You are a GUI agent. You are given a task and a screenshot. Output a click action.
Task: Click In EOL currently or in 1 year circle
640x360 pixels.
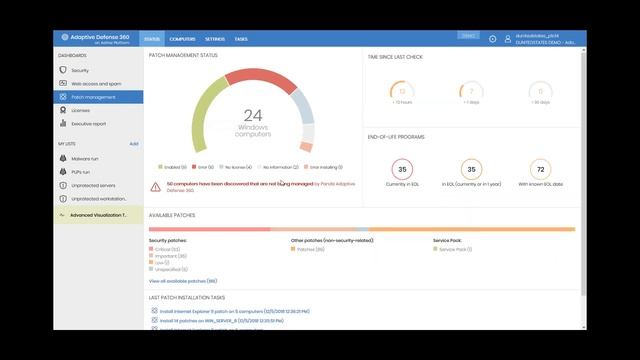471,169
